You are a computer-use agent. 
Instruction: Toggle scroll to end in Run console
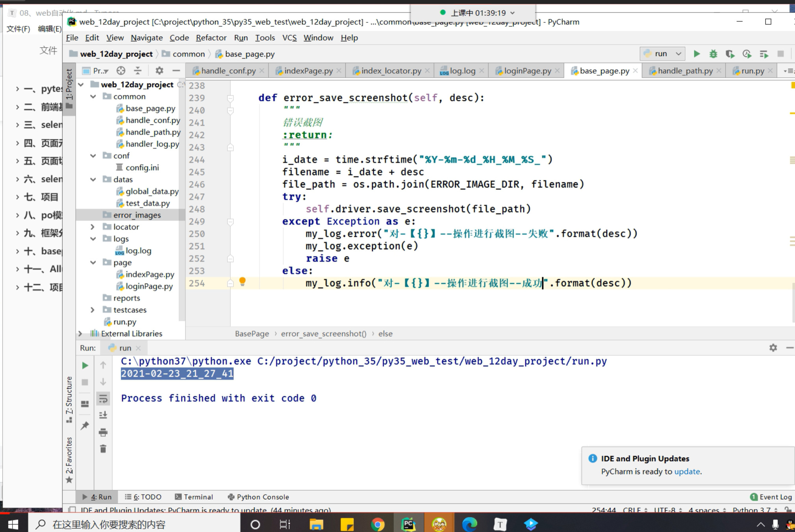[103, 415]
